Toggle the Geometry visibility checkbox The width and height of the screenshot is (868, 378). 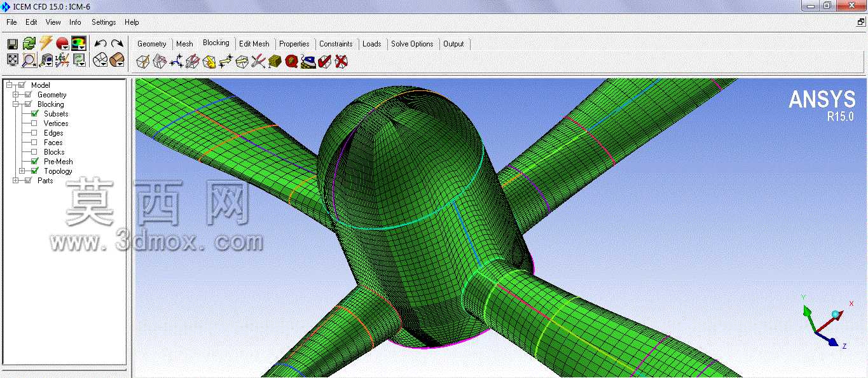[29, 95]
